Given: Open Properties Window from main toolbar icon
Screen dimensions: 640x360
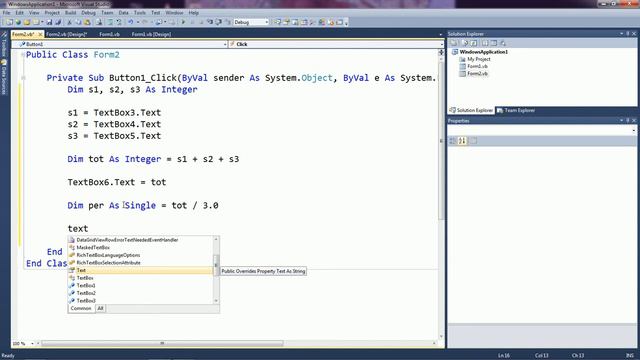Looking at the screenshot, I should [286, 22].
